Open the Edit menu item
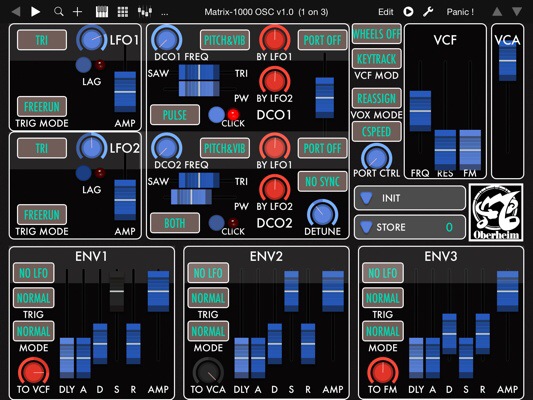533x400 pixels. click(385, 12)
